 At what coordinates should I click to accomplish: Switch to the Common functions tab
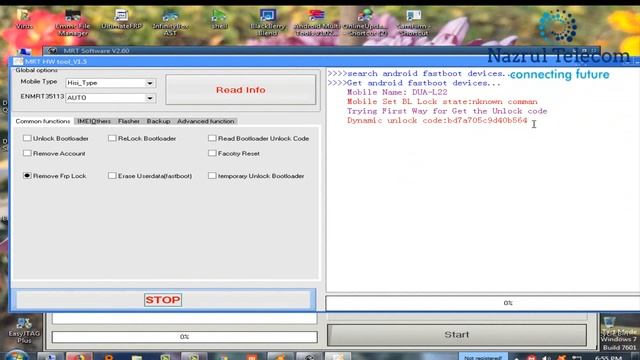42,121
